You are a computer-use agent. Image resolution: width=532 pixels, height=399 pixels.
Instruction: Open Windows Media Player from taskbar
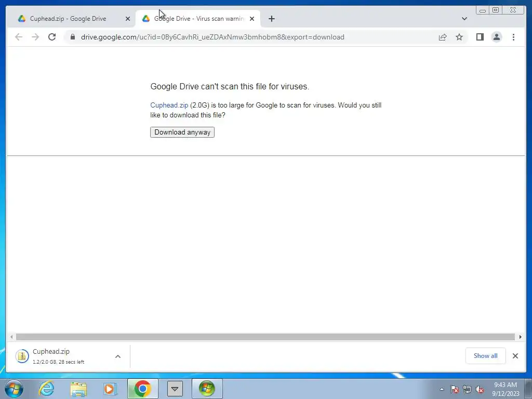click(x=110, y=389)
